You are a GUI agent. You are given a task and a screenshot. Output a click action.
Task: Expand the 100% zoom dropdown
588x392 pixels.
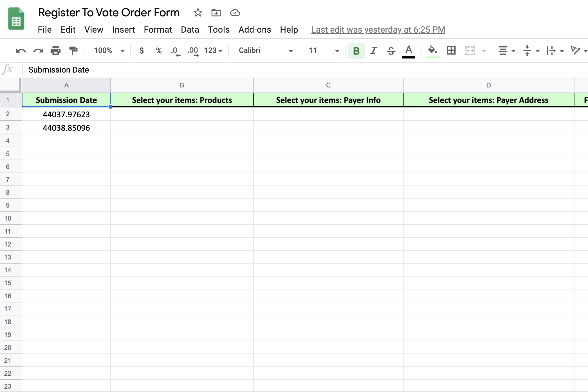click(x=109, y=51)
